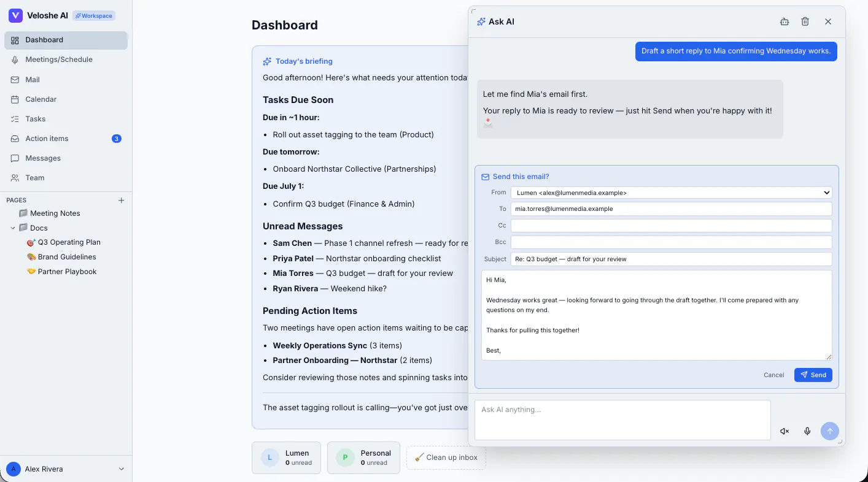
Task: Toggle the muted speaker icon
Action: (x=785, y=431)
